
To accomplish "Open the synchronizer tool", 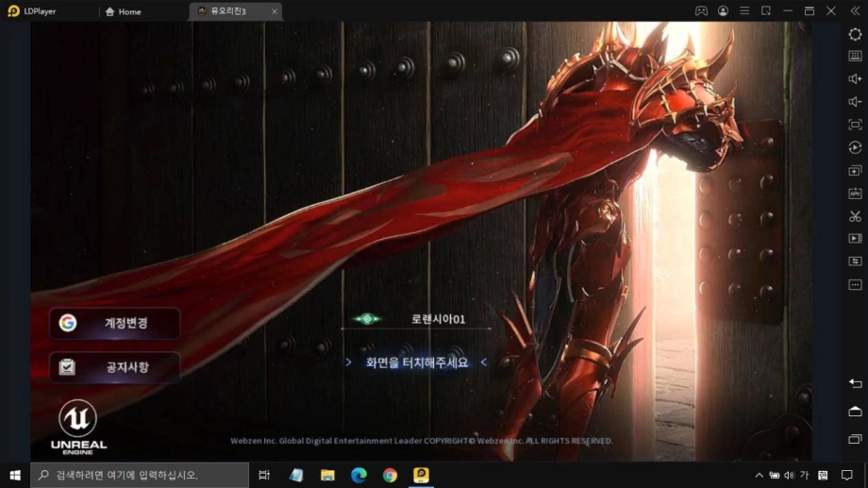I will coord(855,261).
